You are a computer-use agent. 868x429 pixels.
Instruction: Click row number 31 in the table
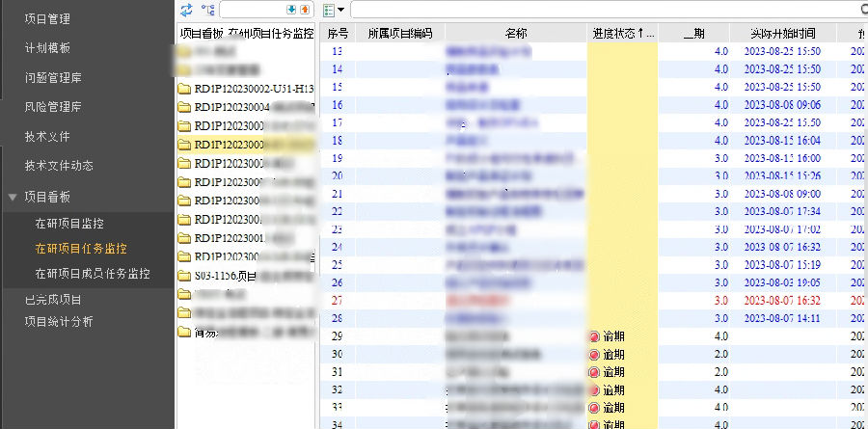click(x=338, y=372)
